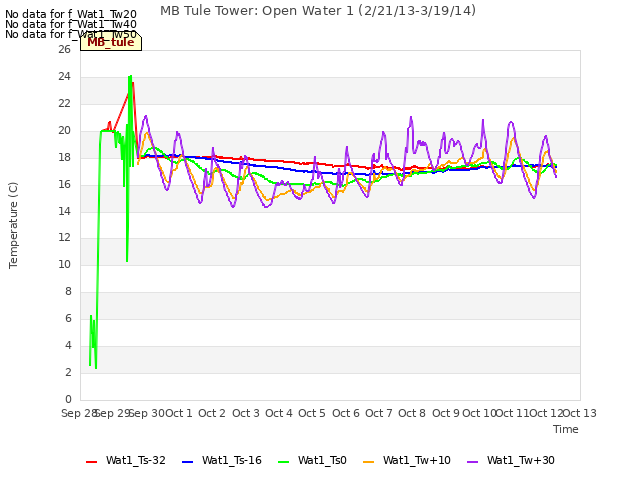
Task: Click the 26 value on the y-axis
Action: tap(64, 49)
